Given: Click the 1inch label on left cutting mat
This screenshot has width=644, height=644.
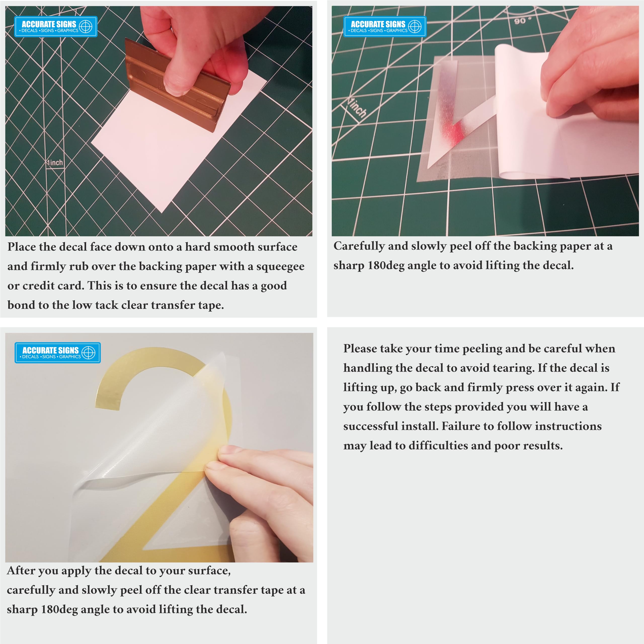Looking at the screenshot, I should coord(55,163).
